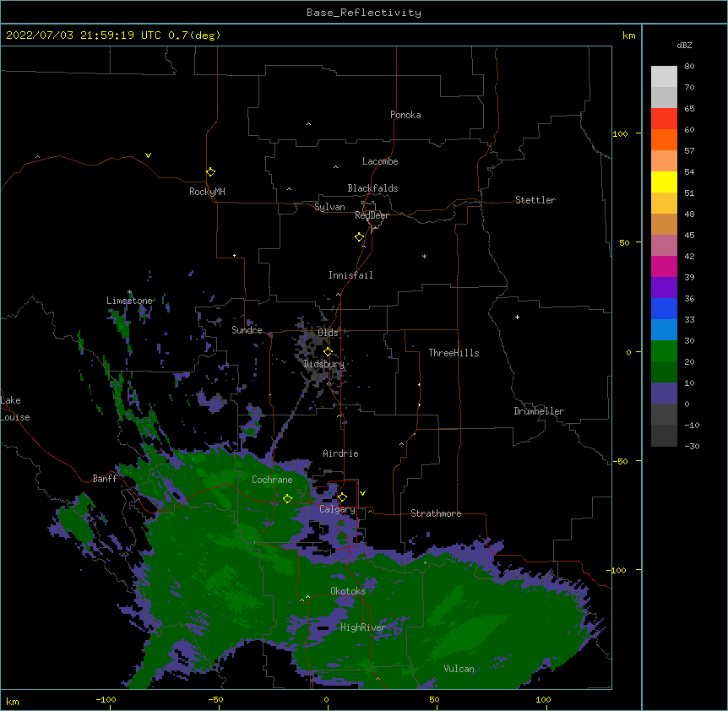The width and height of the screenshot is (728, 711).
Task: Click the yellow radar marker near Olds
Action: coord(328,352)
